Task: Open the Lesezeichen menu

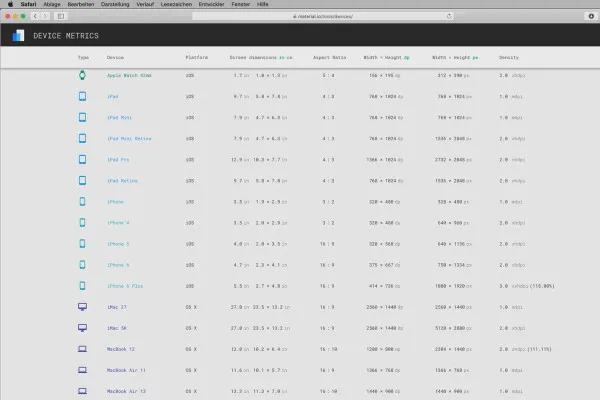Action: click(x=176, y=4)
